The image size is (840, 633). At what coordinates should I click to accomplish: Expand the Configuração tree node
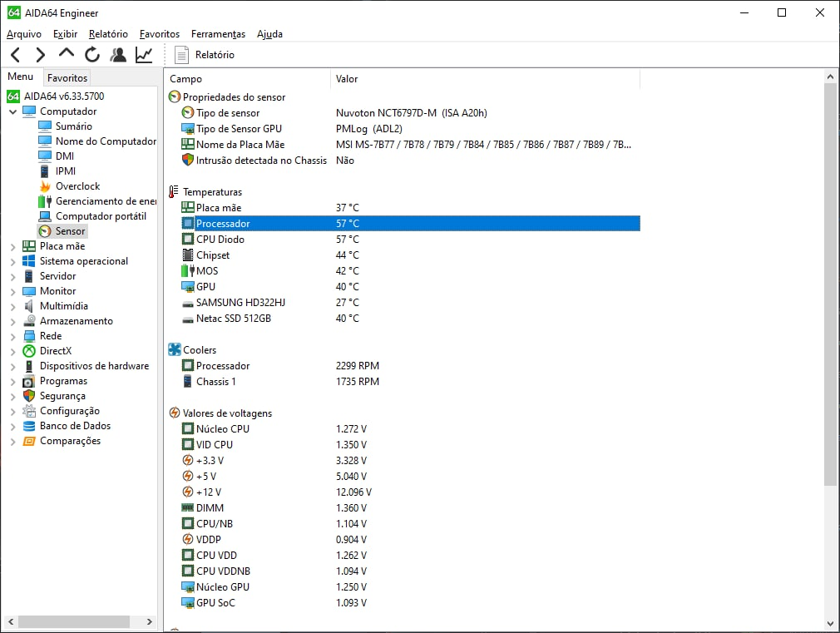click(12, 412)
